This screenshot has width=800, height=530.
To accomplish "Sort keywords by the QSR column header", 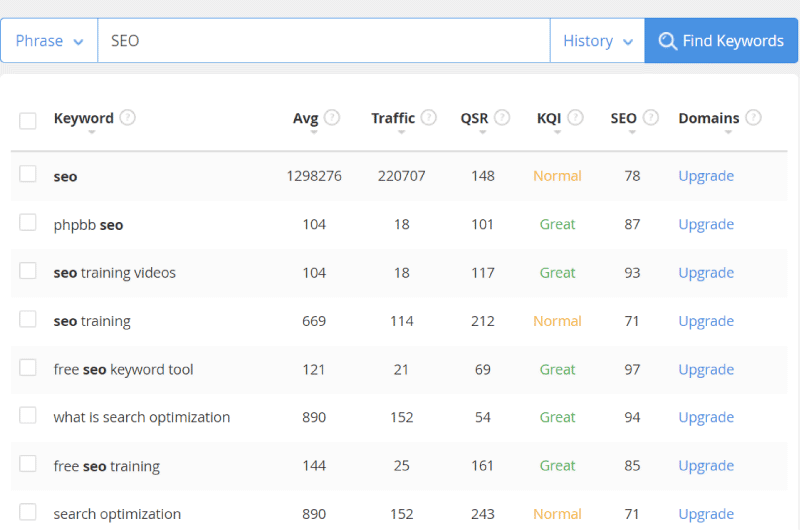I will (x=474, y=118).
